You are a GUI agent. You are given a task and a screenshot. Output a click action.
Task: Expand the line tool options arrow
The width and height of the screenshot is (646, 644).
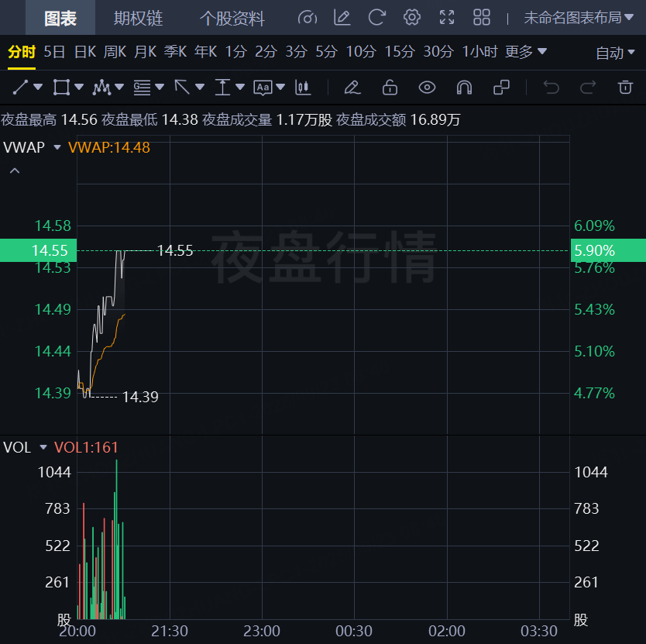38,87
